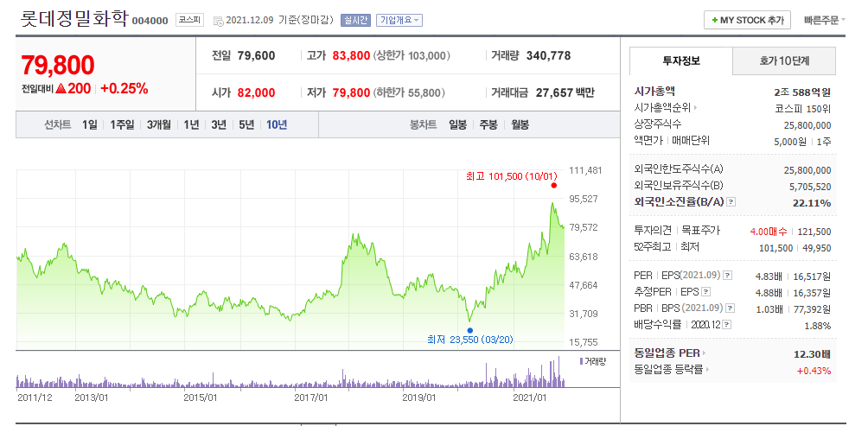The width and height of the screenshot is (868, 426).
Task: Click the arrow next to 동일업종 등락률
Action: [708, 369]
